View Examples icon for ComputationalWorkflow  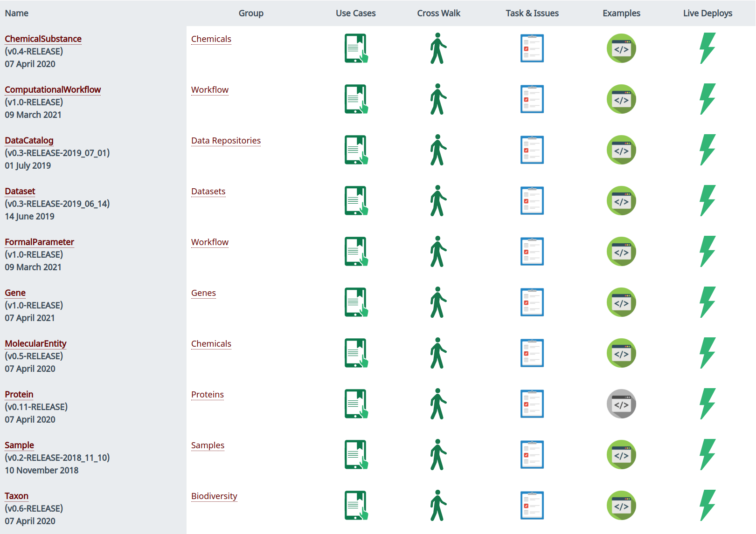point(621,99)
